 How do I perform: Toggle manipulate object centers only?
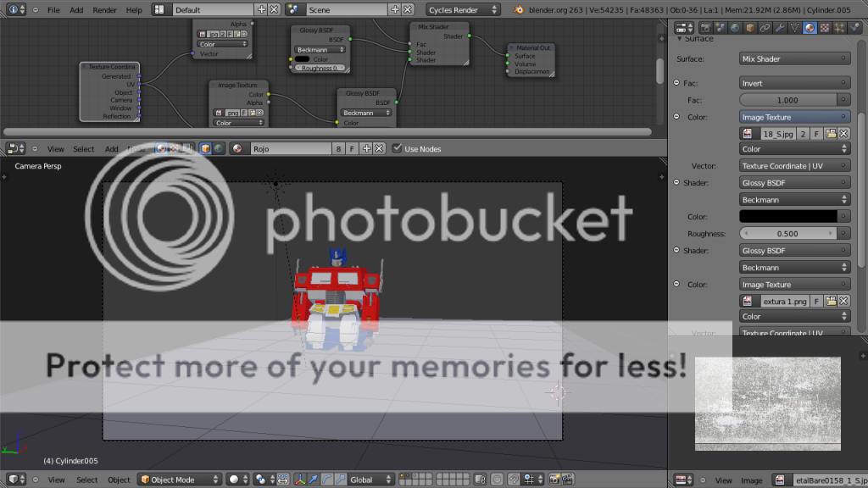[283, 480]
